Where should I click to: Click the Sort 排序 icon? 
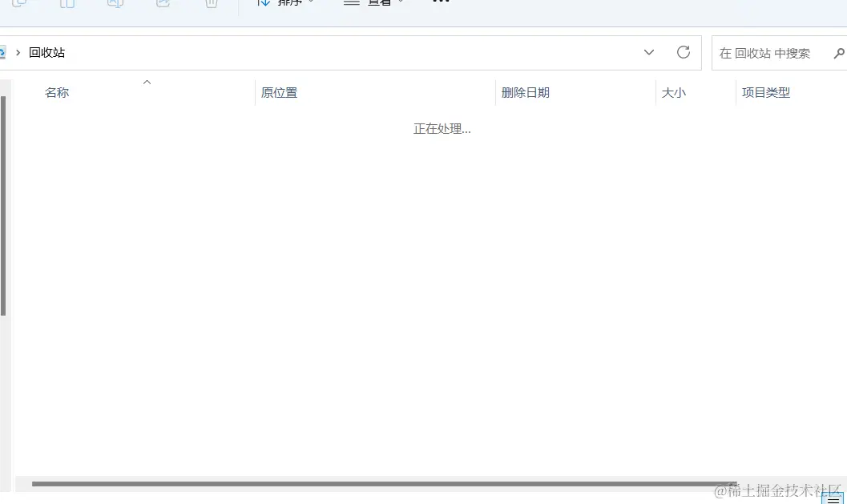coord(264,2)
